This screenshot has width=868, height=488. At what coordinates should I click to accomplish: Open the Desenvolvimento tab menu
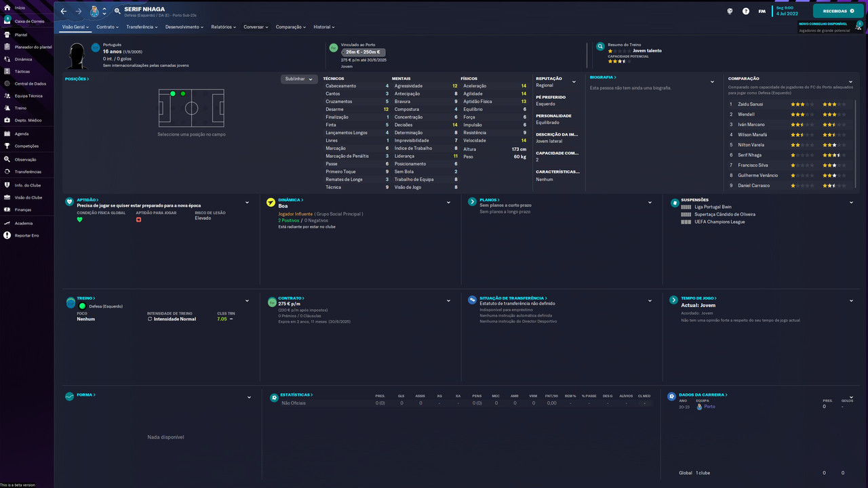tap(184, 27)
